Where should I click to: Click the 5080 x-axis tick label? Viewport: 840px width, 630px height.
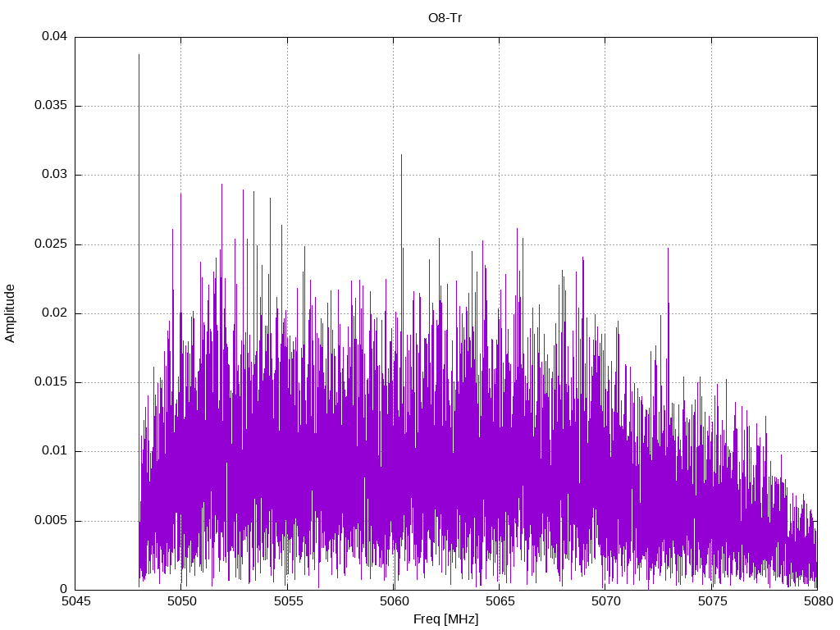[x=818, y=601]
